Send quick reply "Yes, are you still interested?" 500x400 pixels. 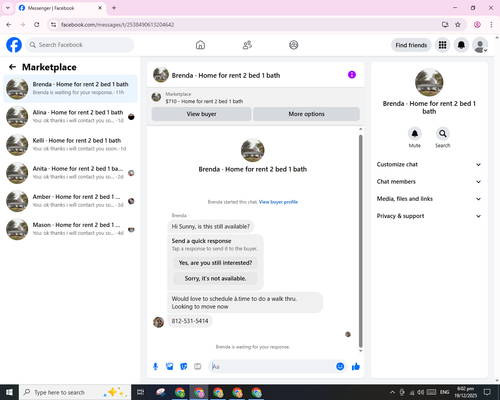(215, 263)
